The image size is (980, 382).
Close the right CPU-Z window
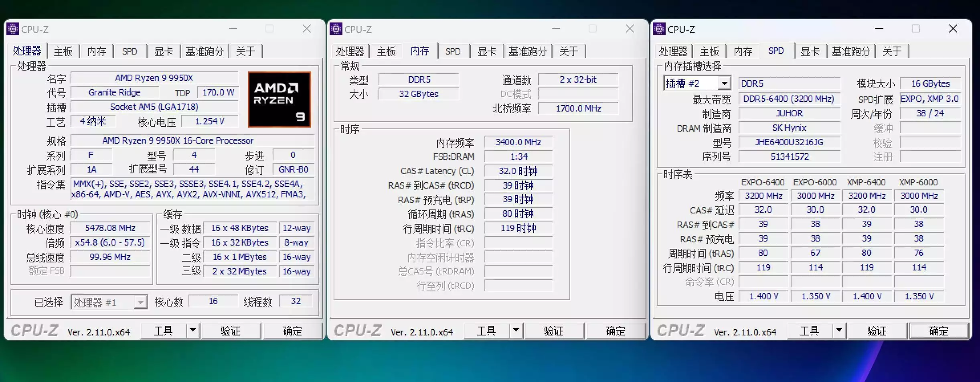(953, 28)
